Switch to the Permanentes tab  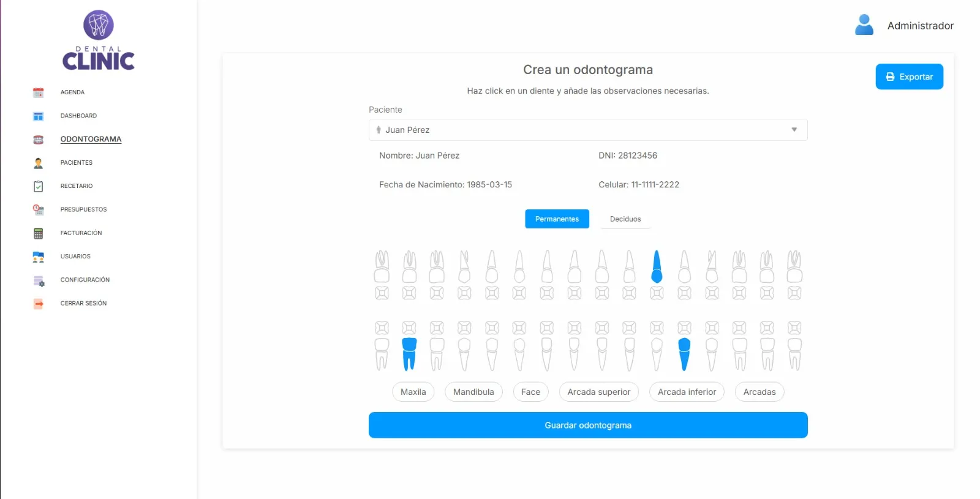(557, 219)
